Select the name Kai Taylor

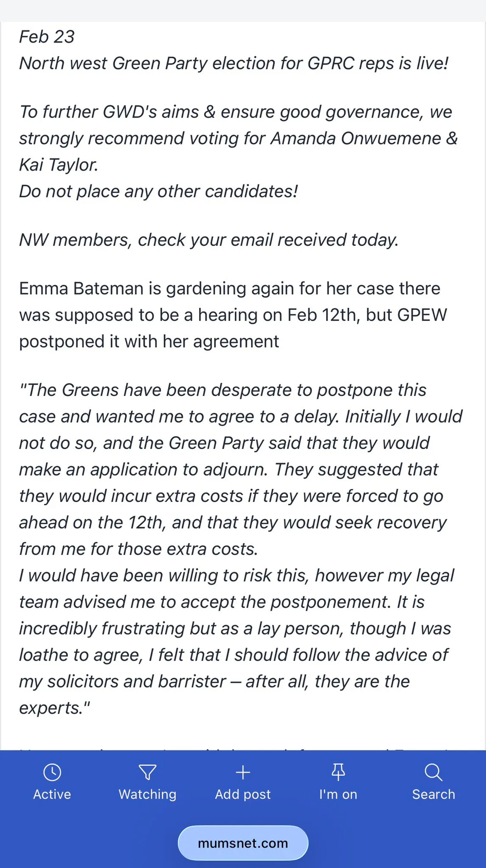point(59,165)
